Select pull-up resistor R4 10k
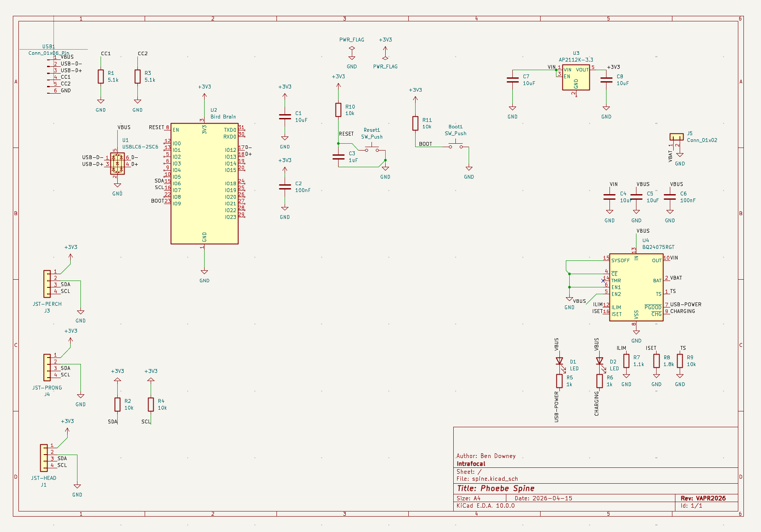The image size is (761, 532). 151,405
